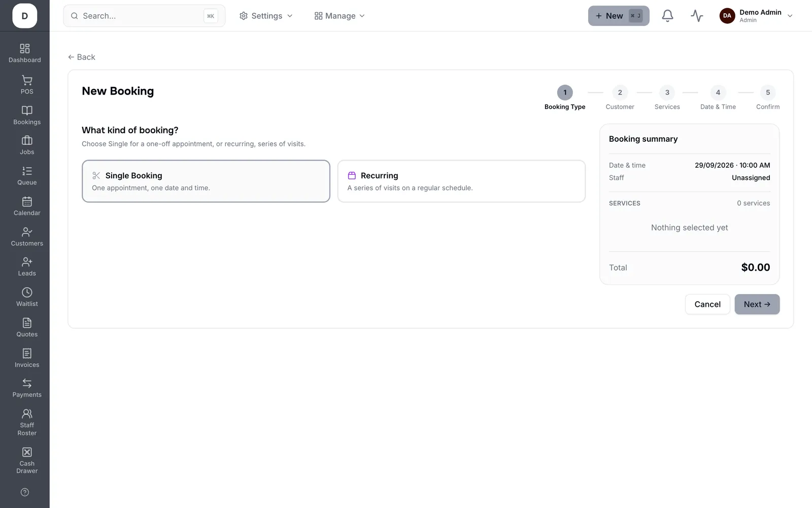
Task: Open notifications bell
Action: click(x=667, y=16)
